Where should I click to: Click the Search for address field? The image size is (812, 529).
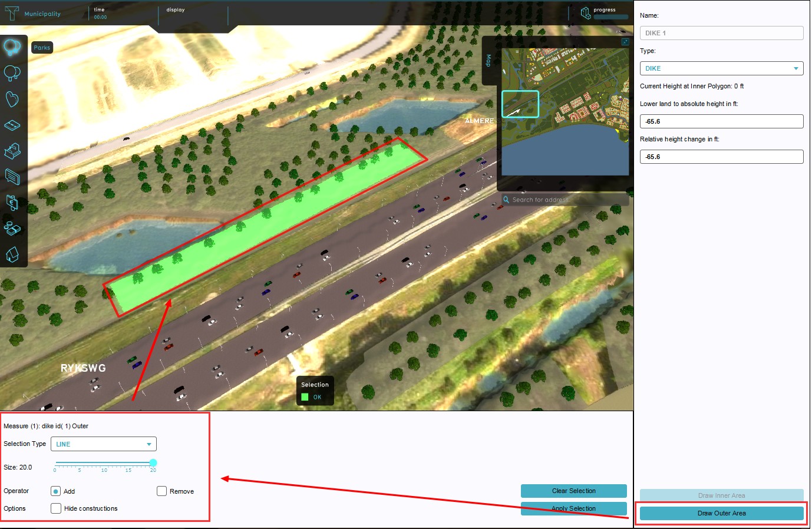click(566, 200)
